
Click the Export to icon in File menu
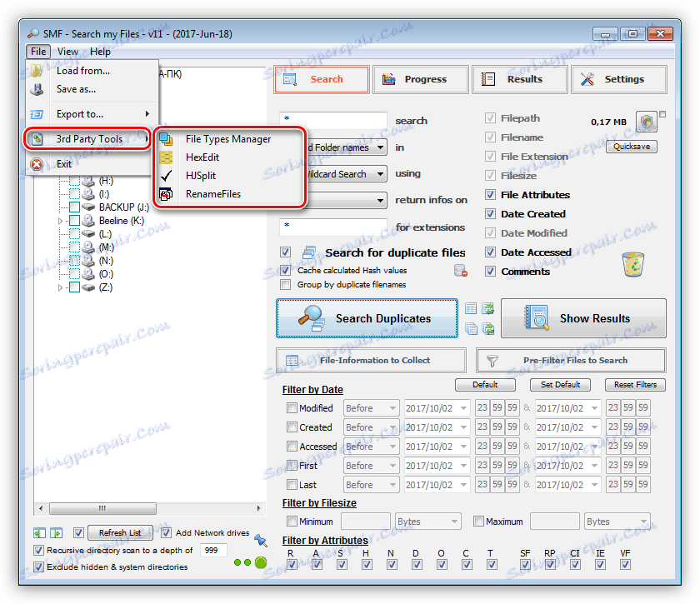pyautogui.click(x=37, y=115)
